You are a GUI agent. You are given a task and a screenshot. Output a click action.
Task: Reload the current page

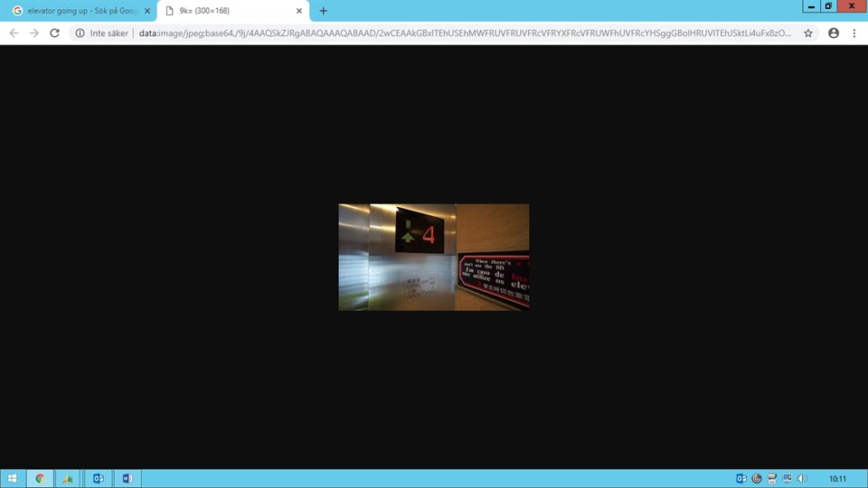tap(54, 33)
